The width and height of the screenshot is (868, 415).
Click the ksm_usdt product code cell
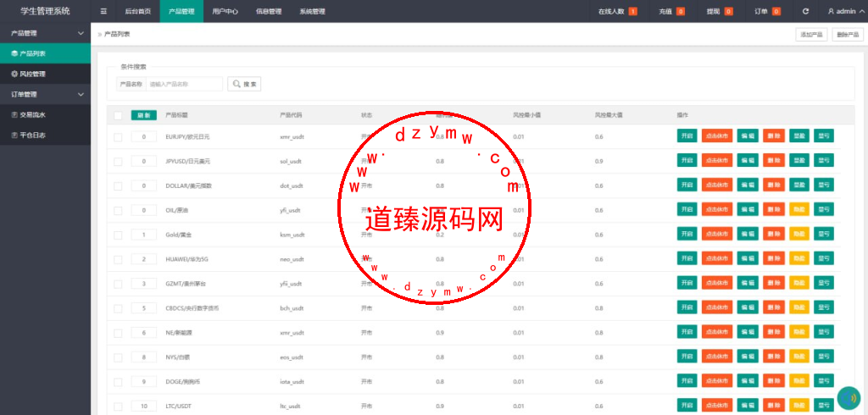(292, 235)
